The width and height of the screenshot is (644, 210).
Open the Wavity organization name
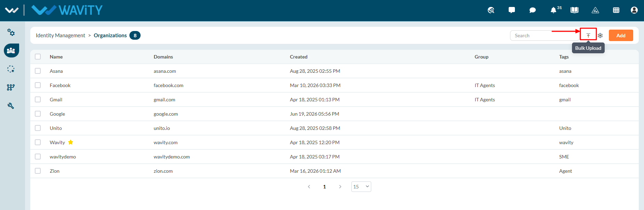pyautogui.click(x=57, y=142)
